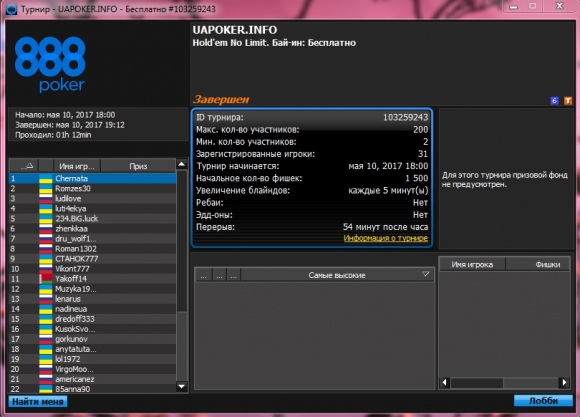580x417 pixels.
Task: Click the flag icon next to Chernata
Action: pos(45,178)
